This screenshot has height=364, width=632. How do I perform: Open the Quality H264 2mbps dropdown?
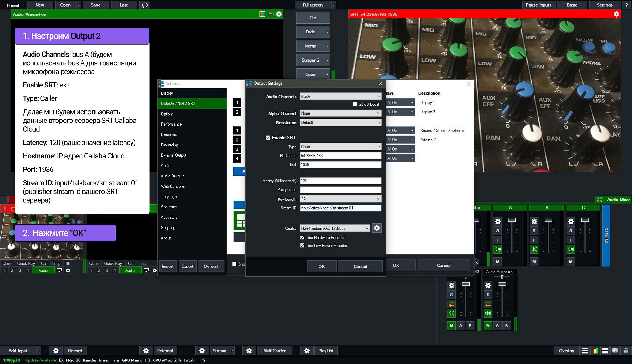pyautogui.click(x=335, y=228)
